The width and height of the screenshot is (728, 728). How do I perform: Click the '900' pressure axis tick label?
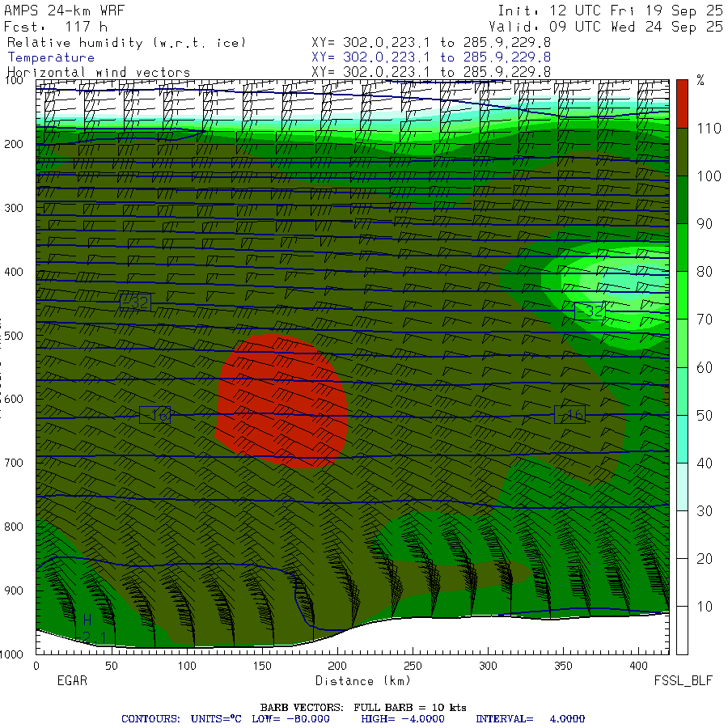[x=14, y=590]
